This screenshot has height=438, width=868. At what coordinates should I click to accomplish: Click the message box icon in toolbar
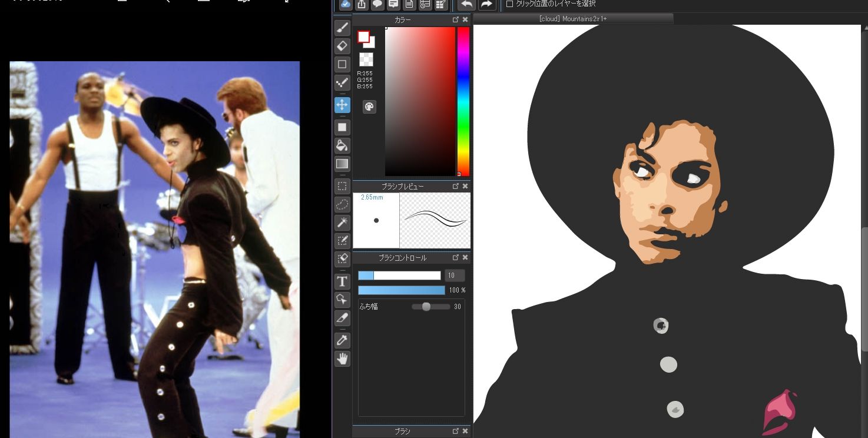point(393,5)
